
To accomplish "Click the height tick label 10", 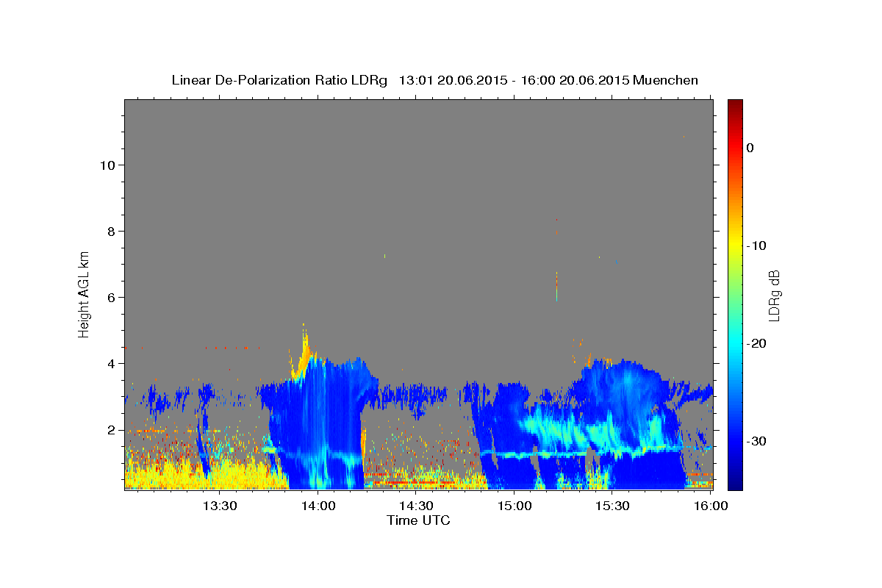I will (107, 165).
